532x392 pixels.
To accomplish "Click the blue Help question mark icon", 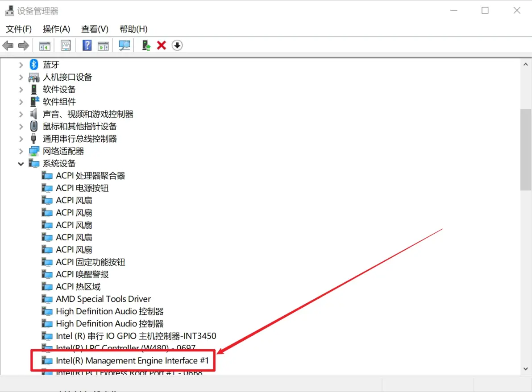I will point(87,45).
